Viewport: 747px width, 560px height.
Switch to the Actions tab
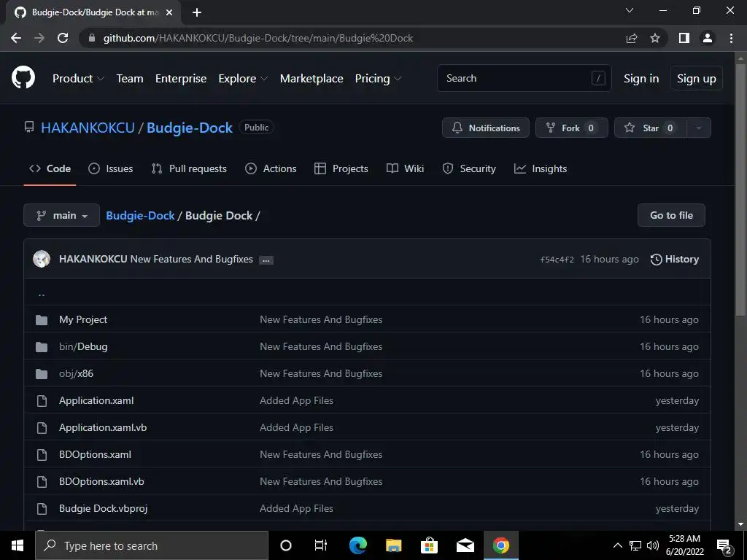tap(271, 168)
